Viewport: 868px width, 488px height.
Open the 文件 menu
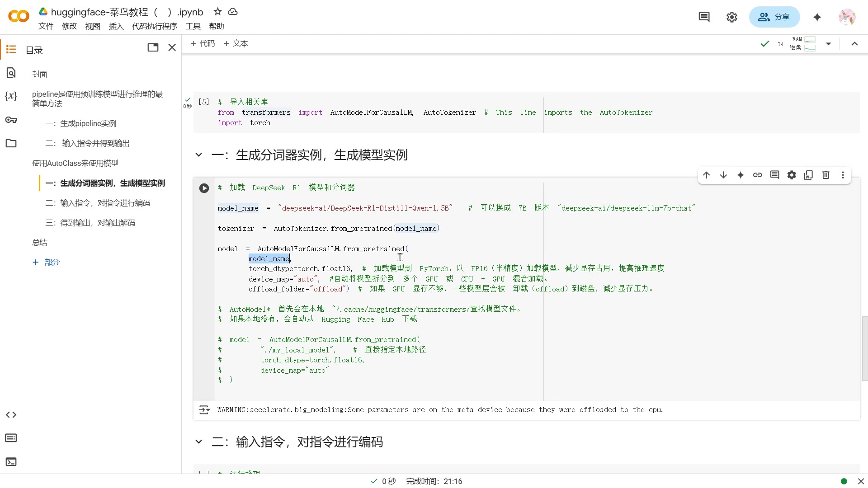(x=46, y=26)
